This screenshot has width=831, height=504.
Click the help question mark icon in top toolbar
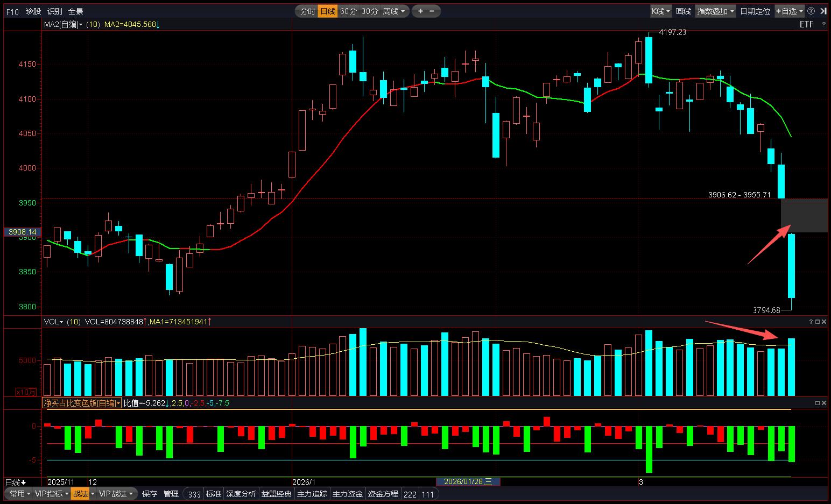pos(811,11)
